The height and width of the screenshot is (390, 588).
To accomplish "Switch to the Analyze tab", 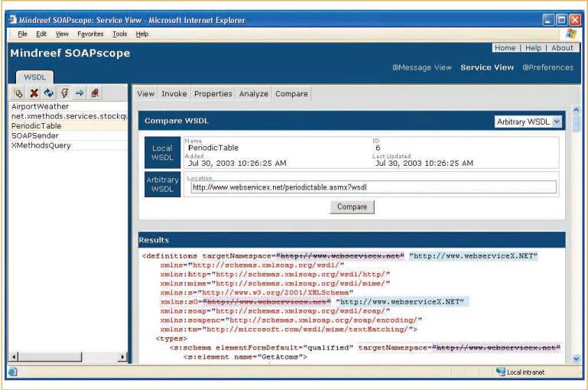I will click(x=254, y=94).
